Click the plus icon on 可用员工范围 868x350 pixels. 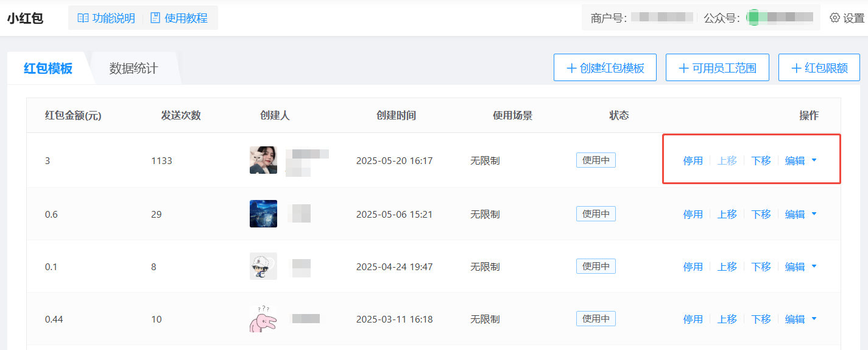click(684, 68)
